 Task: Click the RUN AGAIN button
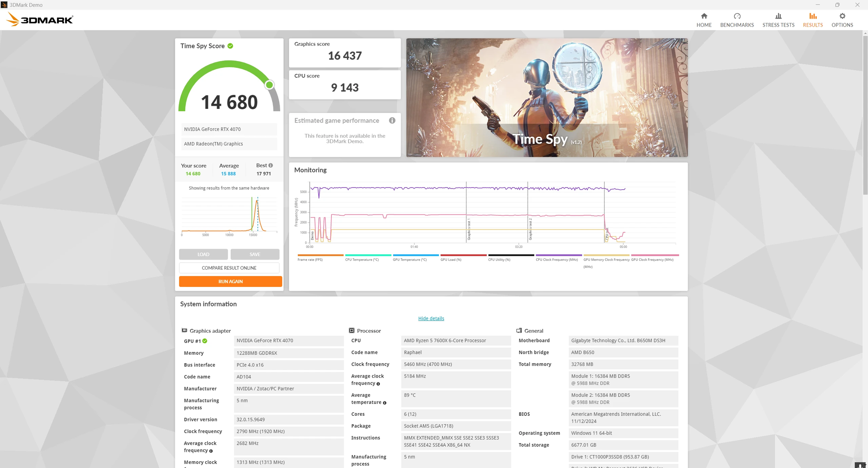point(230,282)
